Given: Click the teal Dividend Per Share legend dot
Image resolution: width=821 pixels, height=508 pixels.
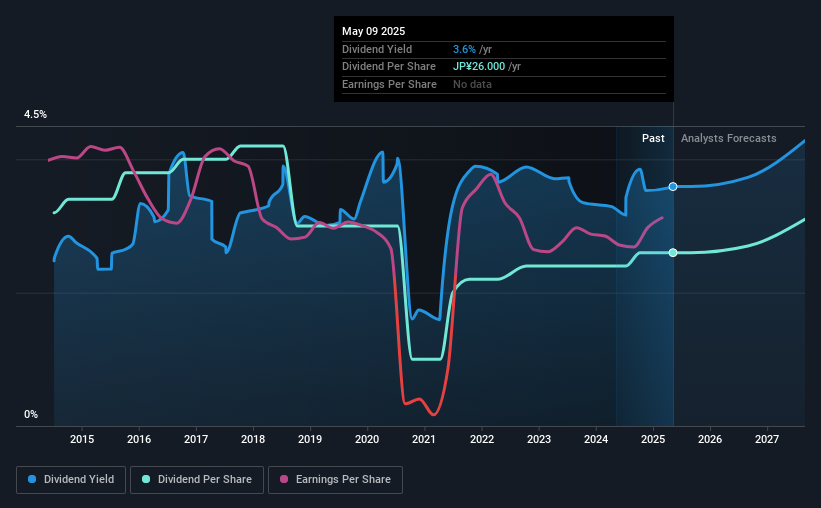Looking at the screenshot, I should pos(146,479).
